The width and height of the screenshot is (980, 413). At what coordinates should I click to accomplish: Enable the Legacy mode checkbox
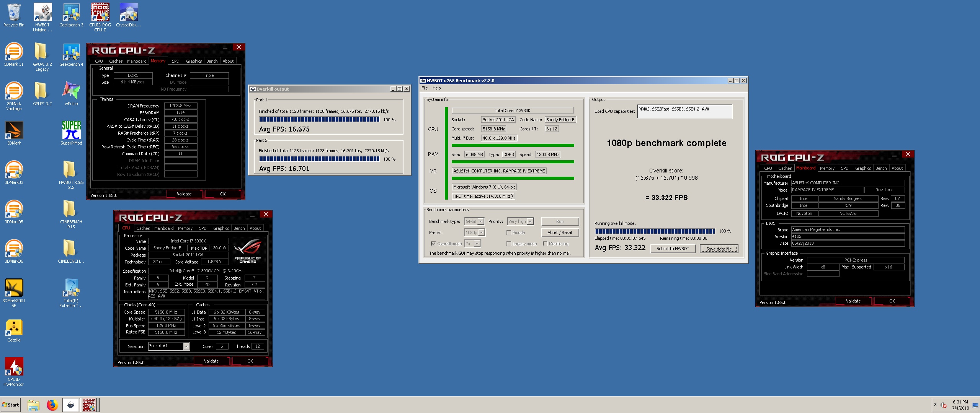(x=509, y=244)
